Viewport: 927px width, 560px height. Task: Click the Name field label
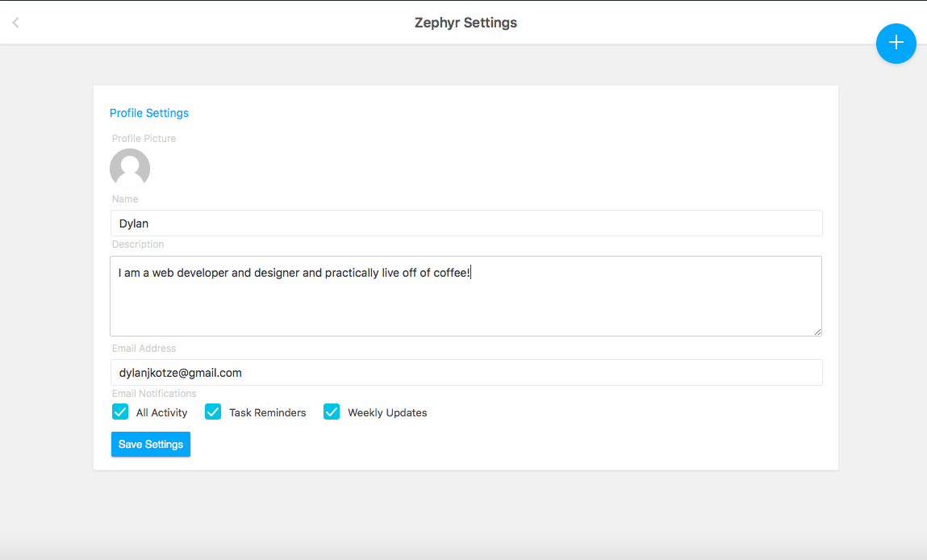pos(125,199)
